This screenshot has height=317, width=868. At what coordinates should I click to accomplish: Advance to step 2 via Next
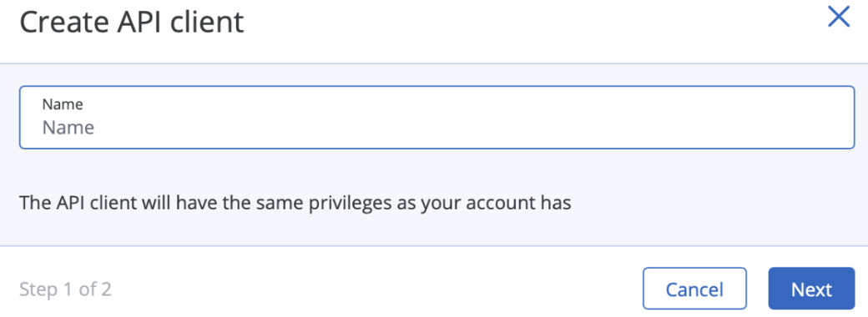pyautogui.click(x=811, y=289)
